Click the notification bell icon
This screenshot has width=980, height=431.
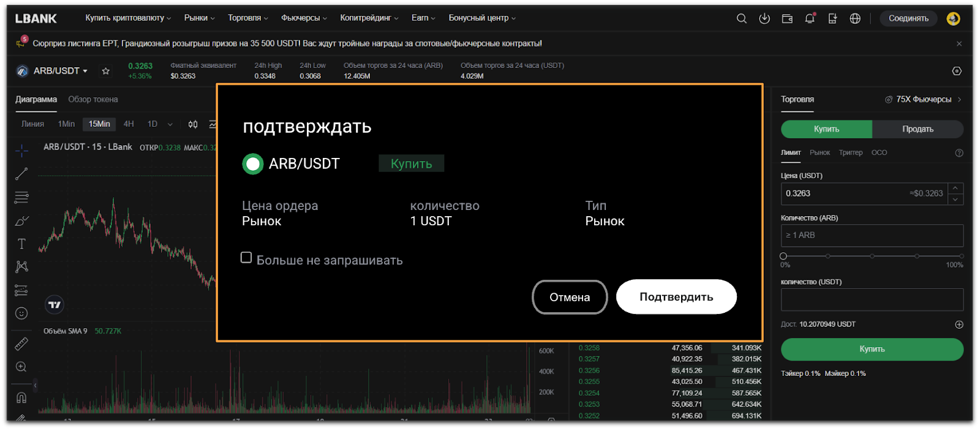(810, 18)
